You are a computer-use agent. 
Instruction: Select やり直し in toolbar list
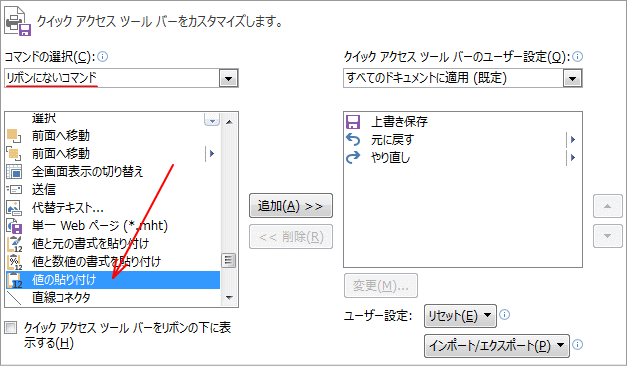463,158
